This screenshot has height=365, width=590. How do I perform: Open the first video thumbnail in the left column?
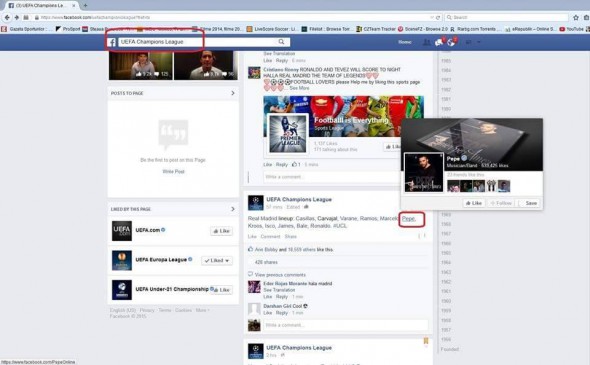[141, 66]
